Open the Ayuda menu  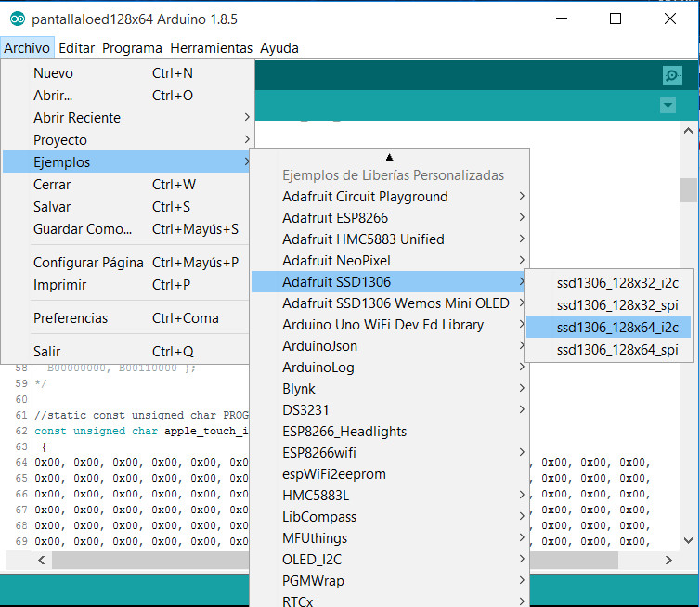(x=279, y=48)
